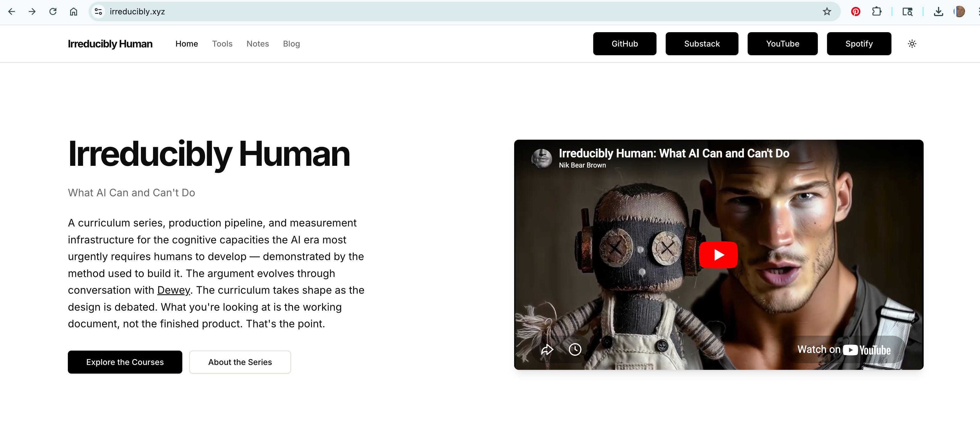Screen dimensions: 980x446
Task: Open the browser downloads icon
Action: [938, 11]
